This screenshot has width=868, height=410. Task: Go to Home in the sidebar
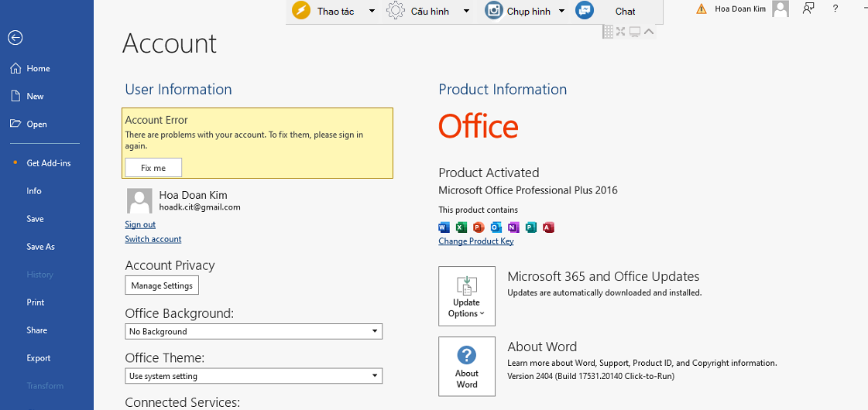pos(38,69)
